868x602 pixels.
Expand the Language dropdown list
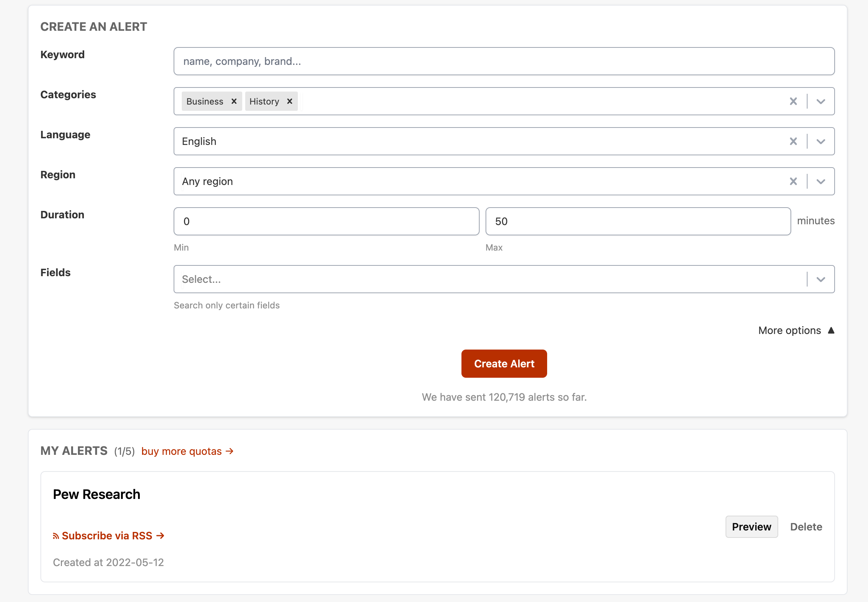(x=821, y=141)
